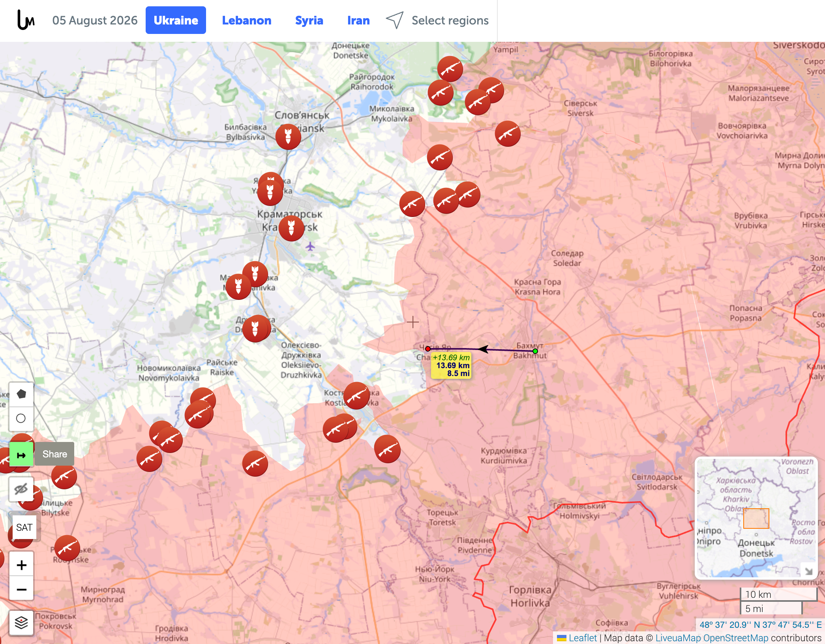The height and width of the screenshot is (644, 825).
Task: Click the yellow 13.69 km distance label
Action: pyautogui.click(x=452, y=365)
